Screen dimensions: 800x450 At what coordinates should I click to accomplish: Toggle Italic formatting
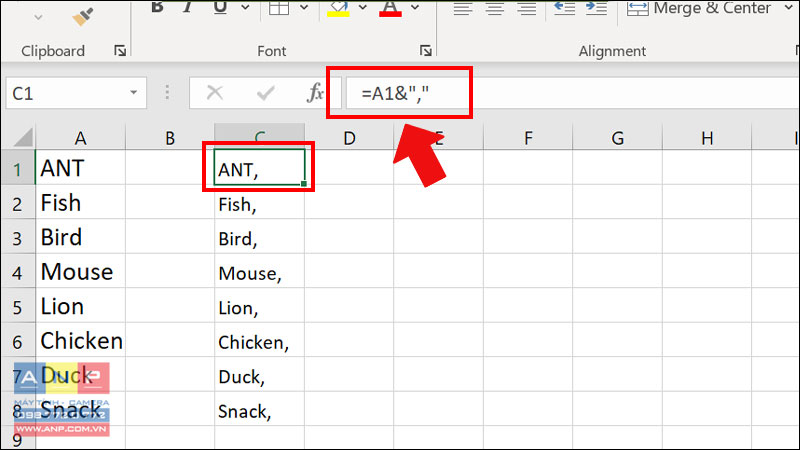pos(188,7)
